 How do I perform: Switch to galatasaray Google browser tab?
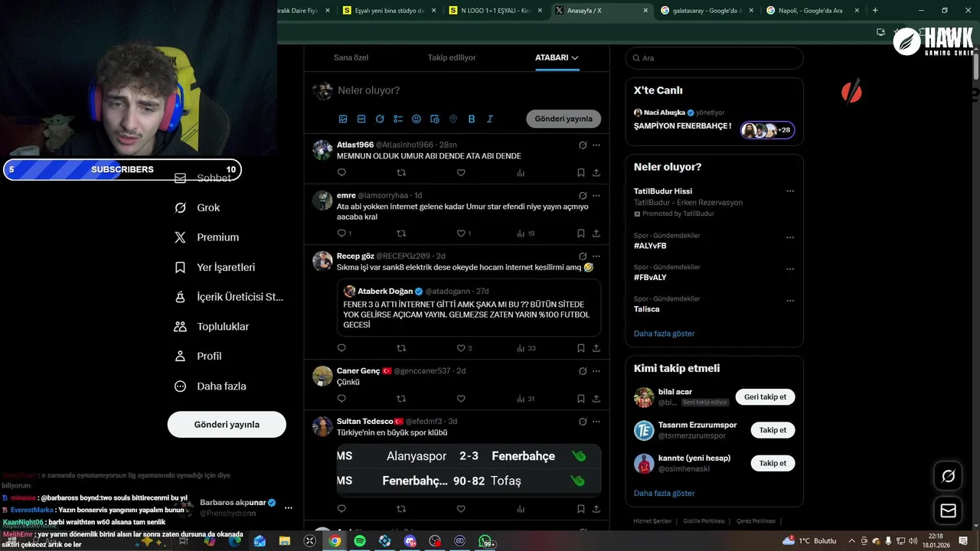(706, 11)
